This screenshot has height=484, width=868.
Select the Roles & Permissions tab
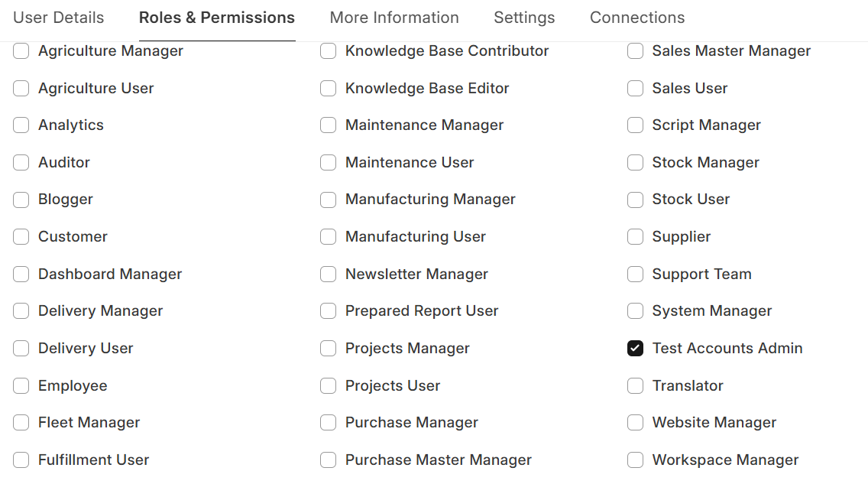click(216, 18)
